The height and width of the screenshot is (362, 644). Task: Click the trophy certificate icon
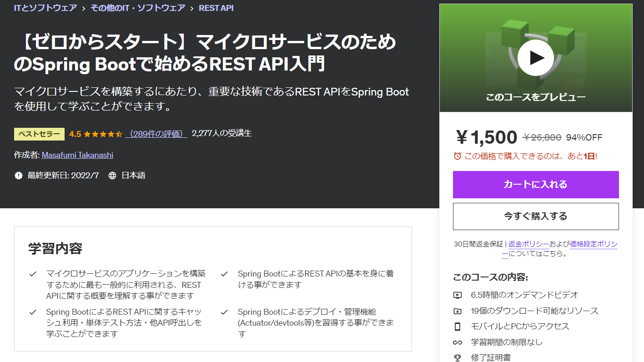(458, 358)
